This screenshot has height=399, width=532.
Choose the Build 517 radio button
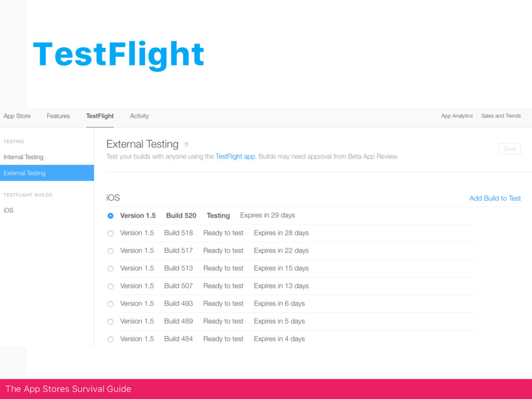[x=110, y=251]
